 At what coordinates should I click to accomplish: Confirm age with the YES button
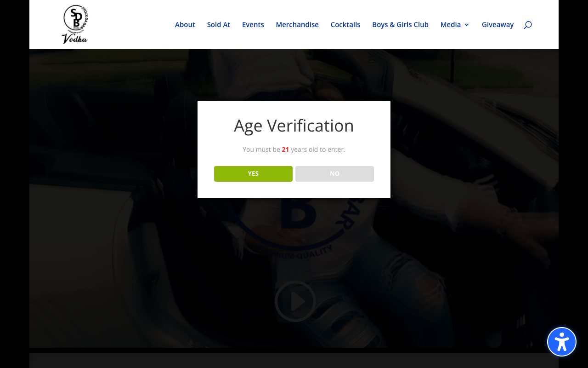[253, 174]
